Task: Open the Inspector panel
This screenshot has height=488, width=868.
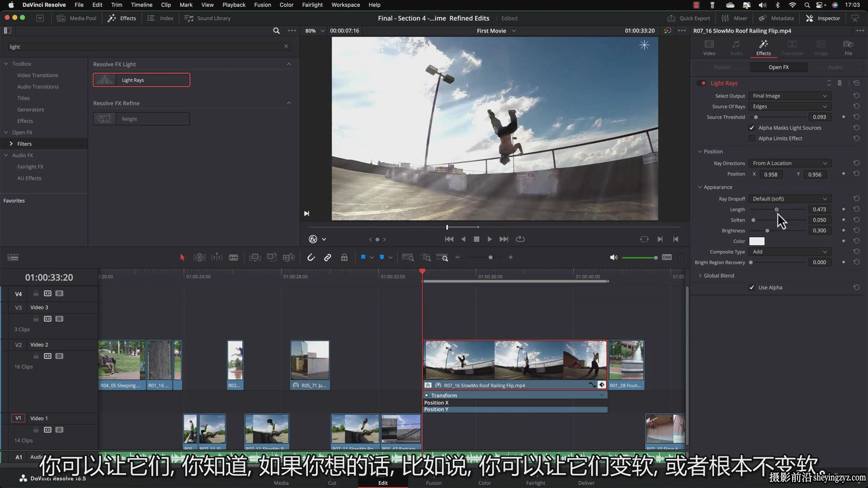Action: (823, 18)
